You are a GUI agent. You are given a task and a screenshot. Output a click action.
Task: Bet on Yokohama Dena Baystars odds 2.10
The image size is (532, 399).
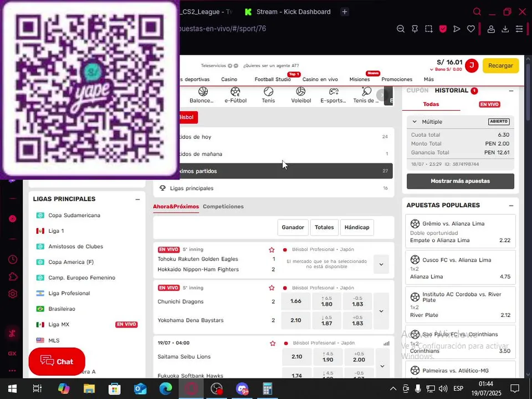point(295,320)
